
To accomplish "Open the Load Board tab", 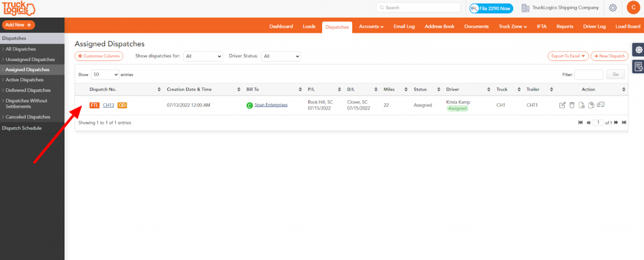I will click(628, 26).
